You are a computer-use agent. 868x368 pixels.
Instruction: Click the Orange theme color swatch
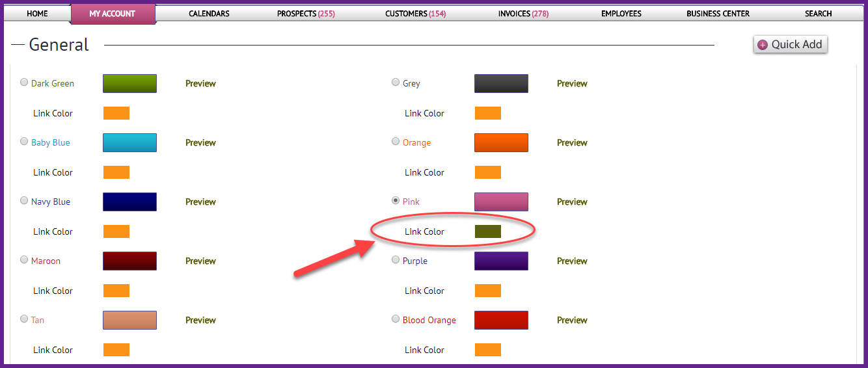pyautogui.click(x=501, y=143)
